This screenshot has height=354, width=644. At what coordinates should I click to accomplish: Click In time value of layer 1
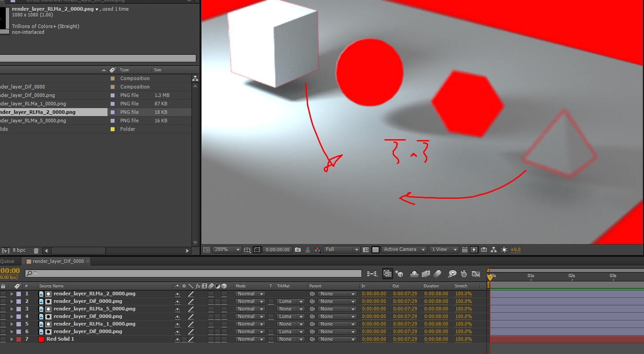tap(374, 294)
